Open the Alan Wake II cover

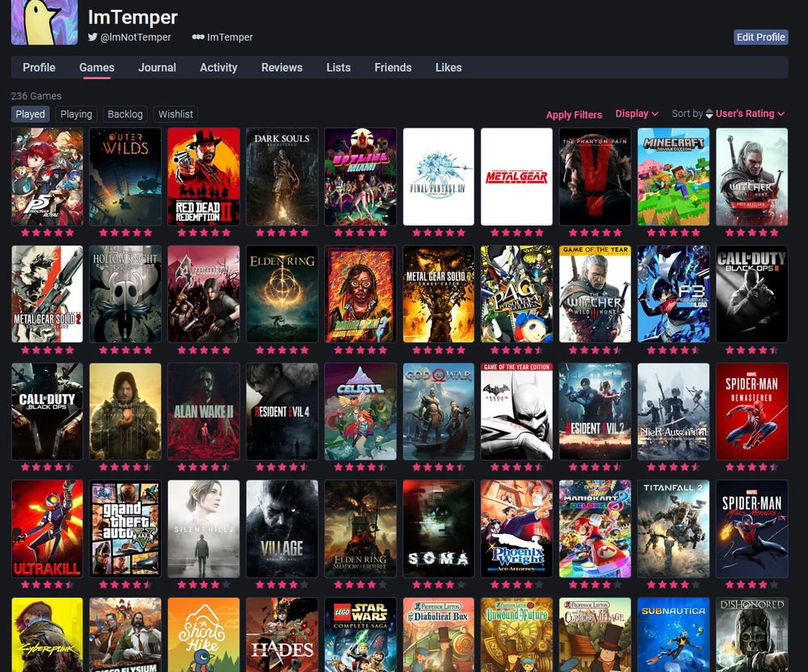pyautogui.click(x=204, y=411)
